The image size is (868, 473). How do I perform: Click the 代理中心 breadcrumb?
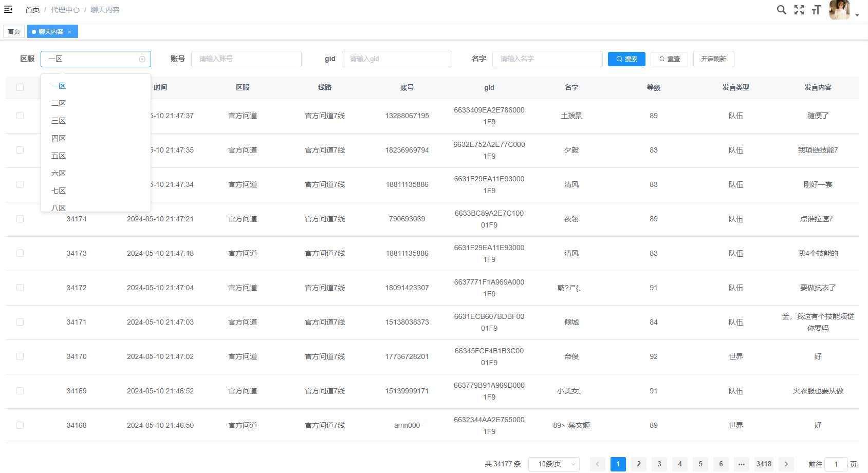click(x=65, y=10)
